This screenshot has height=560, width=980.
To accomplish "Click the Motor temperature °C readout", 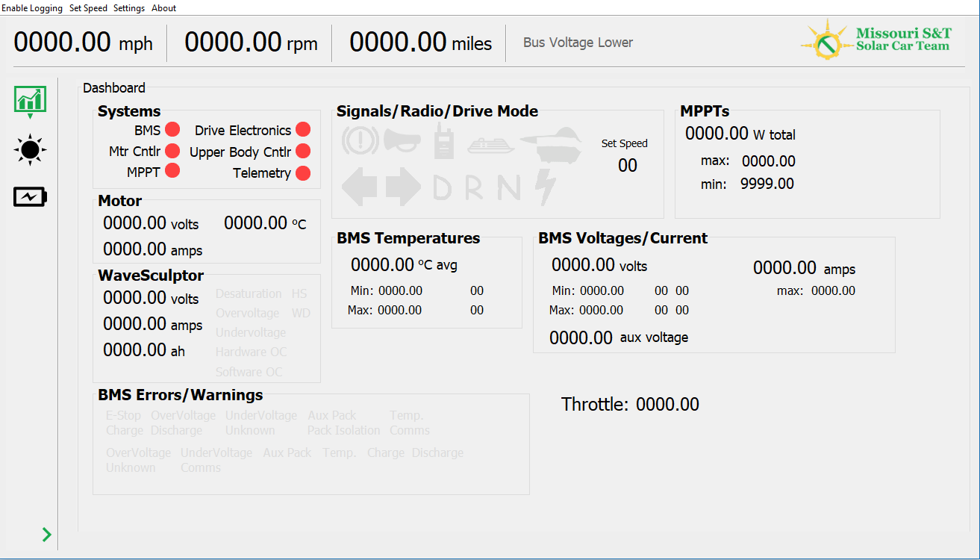I will [265, 223].
